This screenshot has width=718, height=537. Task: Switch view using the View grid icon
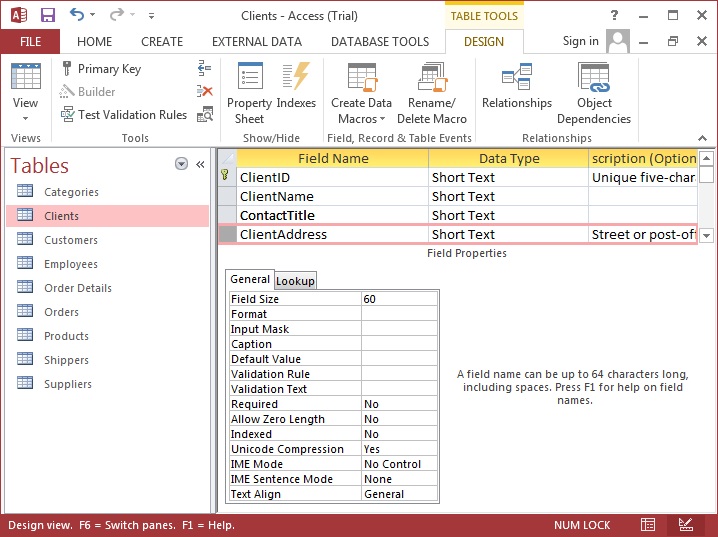26,76
